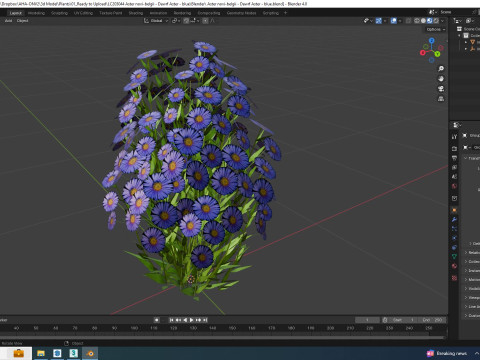Viewport: 480px width, 360px height.
Task: Open the Object Data properties tab (green triangle)
Action: 454,257
